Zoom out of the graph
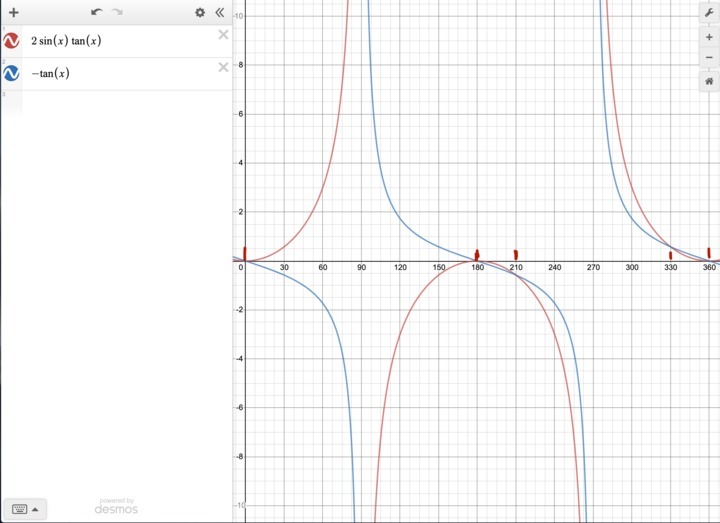 [708, 57]
